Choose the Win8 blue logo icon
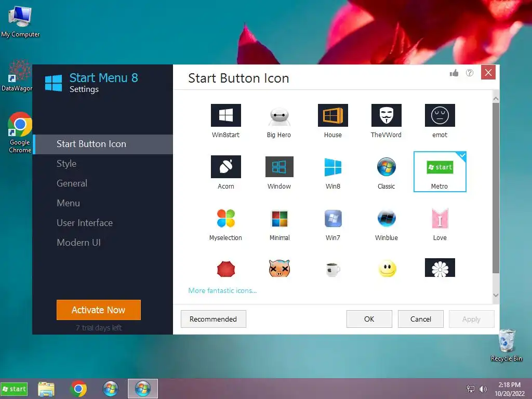 click(x=332, y=172)
